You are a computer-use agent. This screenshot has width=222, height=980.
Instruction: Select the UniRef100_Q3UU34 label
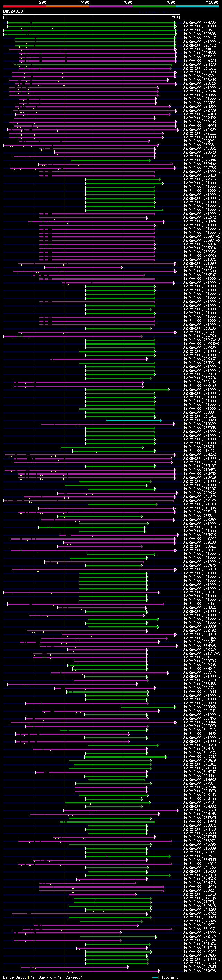click(x=199, y=412)
